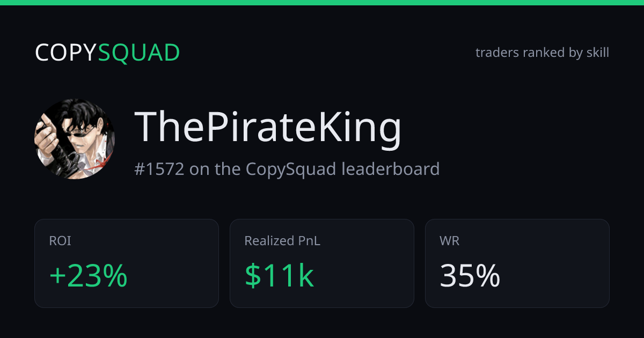Click the +23% ROI value
The image size is (644, 338).
pos(89,276)
